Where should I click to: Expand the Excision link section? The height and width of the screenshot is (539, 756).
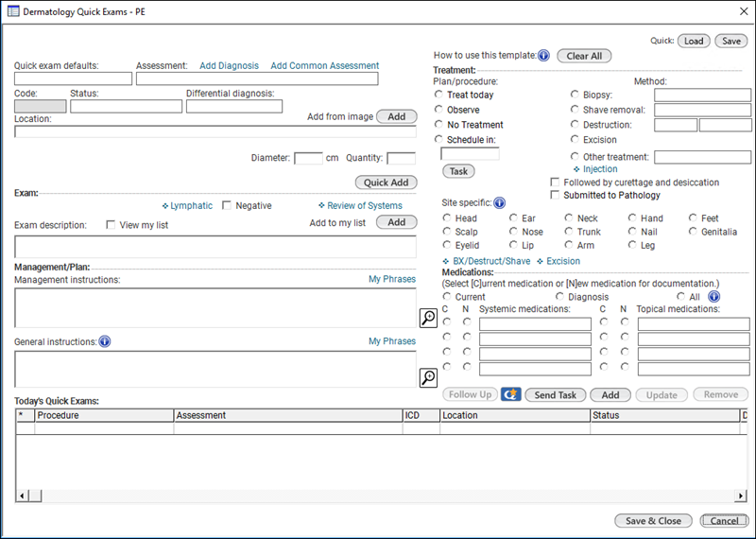(558, 261)
